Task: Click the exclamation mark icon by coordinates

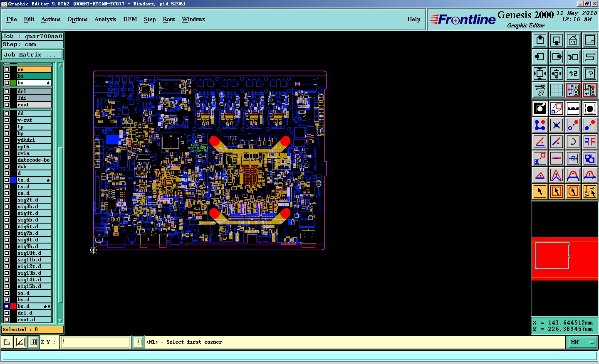Action: pos(138,342)
